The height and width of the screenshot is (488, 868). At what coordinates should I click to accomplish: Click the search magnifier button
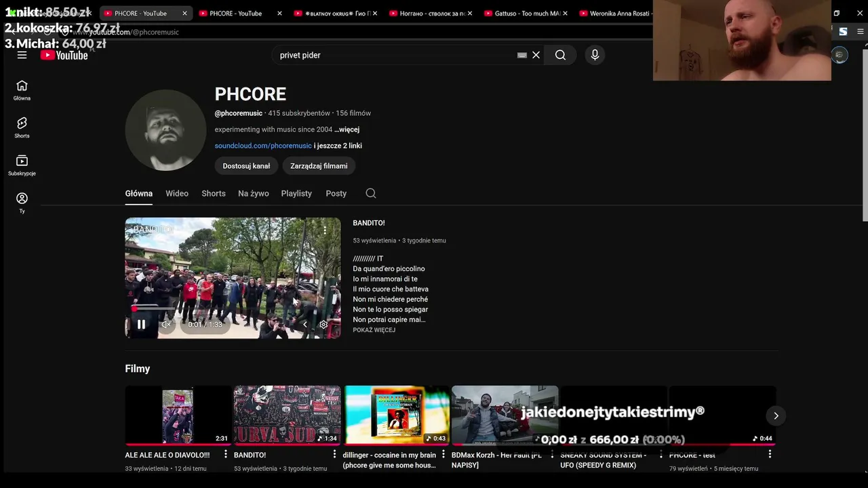click(560, 55)
